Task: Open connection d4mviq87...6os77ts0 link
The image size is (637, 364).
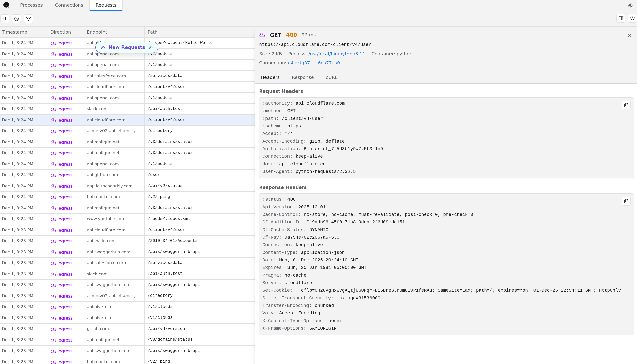Action: pyautogui.click(x=314, y=63)
